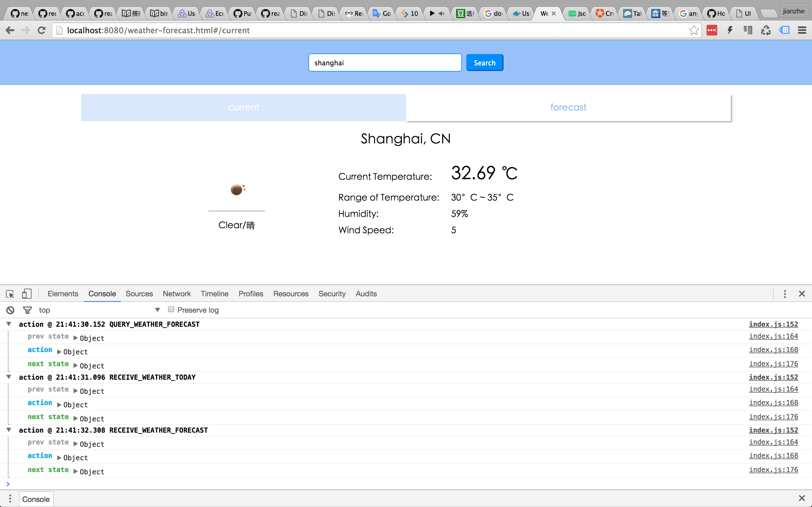Switch to the Network DevTools tab

click(x=176, y=294)
